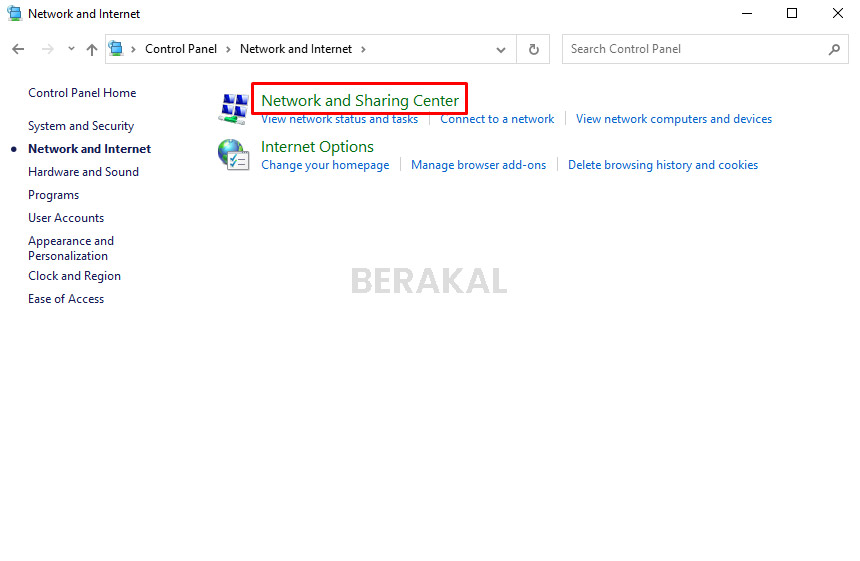The image size is (860, 561).
Task: Click the Network and Sharing Center icon
Action: click(x=234, y=108)
